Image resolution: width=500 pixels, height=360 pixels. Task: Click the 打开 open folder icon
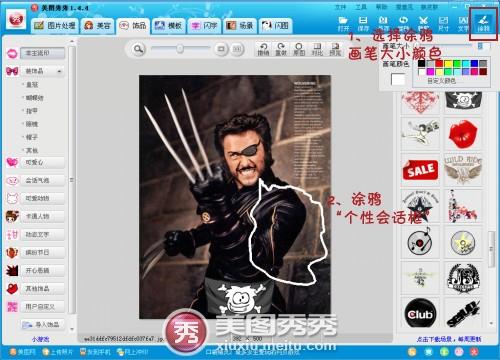tap(343, 24)
